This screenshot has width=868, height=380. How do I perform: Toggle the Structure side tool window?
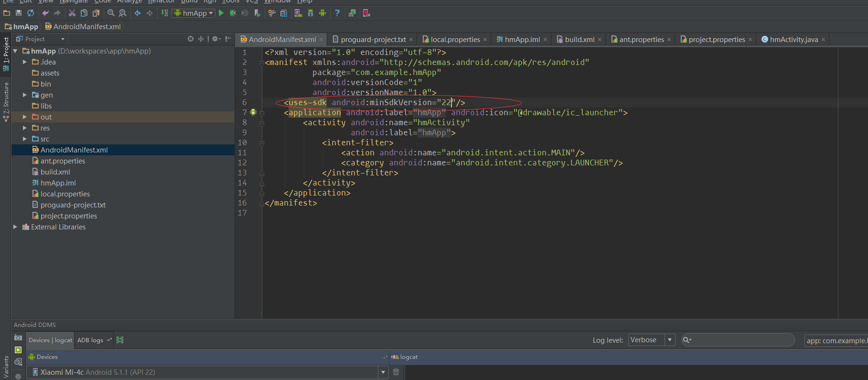point(6,101)
